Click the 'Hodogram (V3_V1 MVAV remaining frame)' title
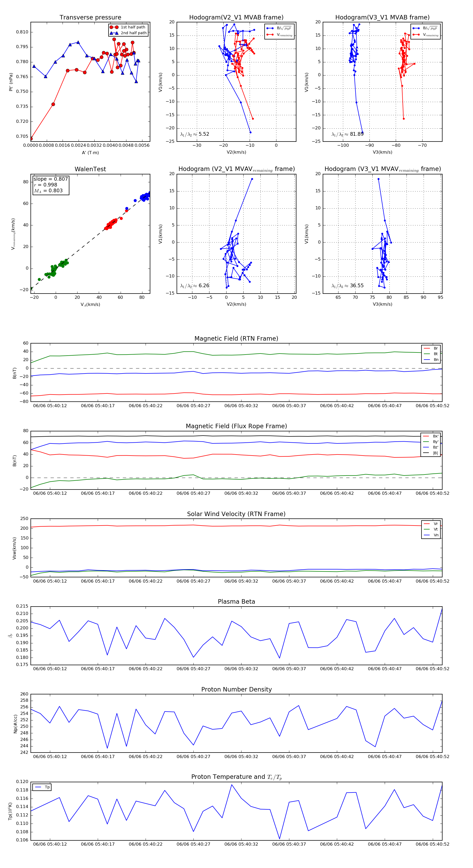The width and height of the screenshot is (473, 868). tap(382, 169)
